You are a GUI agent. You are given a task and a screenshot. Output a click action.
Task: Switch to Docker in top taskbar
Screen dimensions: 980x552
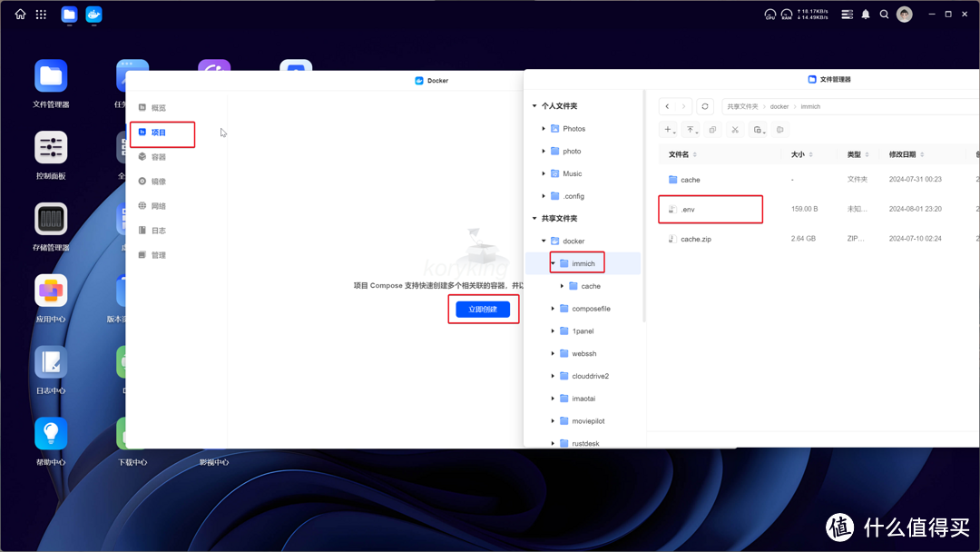93,15
